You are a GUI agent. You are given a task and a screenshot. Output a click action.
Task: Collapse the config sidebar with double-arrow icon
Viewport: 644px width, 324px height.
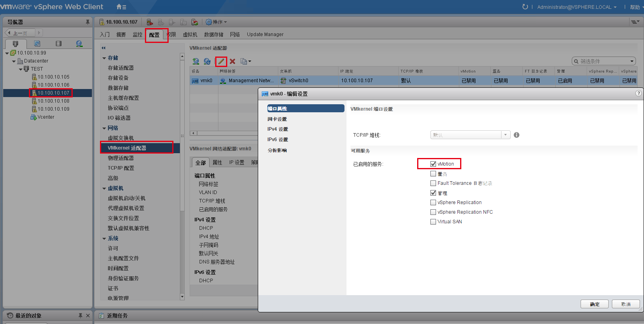click(104, 48)
